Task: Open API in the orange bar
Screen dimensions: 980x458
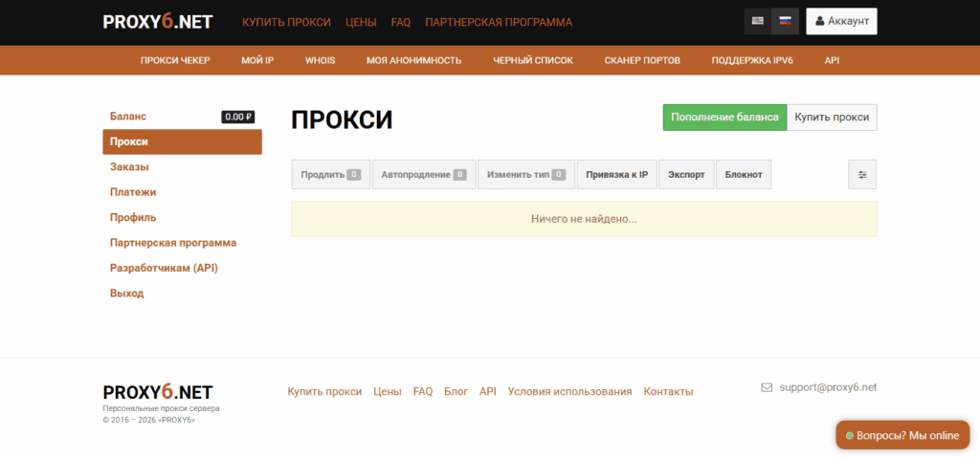Action: [x=832, y=60]
